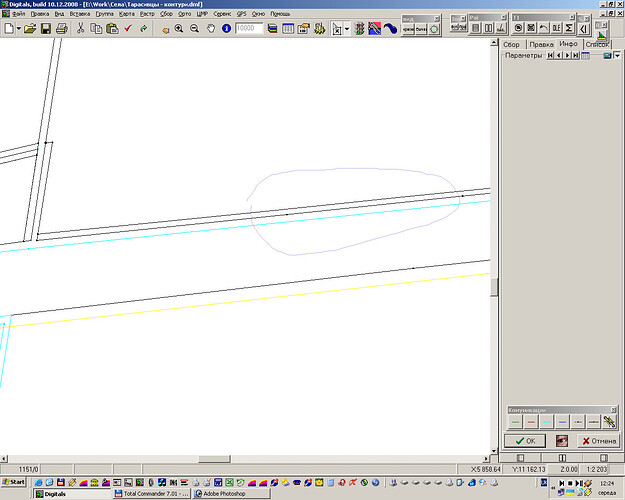Select green line in Комуникации toolbar
The height and width of the screenshot is (500, 625).
click(x=515, y=421)
